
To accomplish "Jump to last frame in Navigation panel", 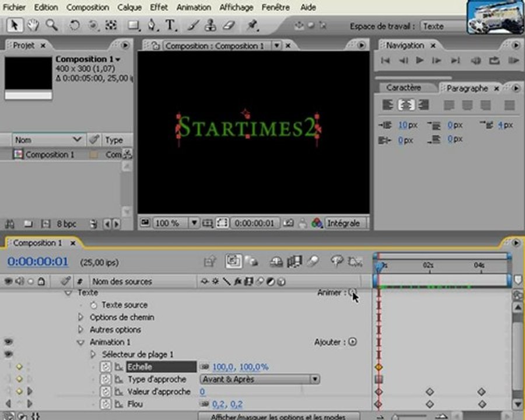I will pos(454,61).
